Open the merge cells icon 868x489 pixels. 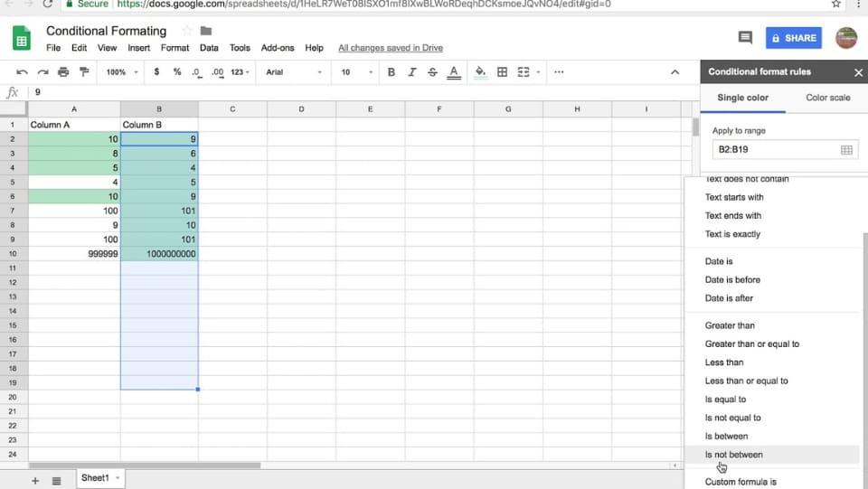524,72
